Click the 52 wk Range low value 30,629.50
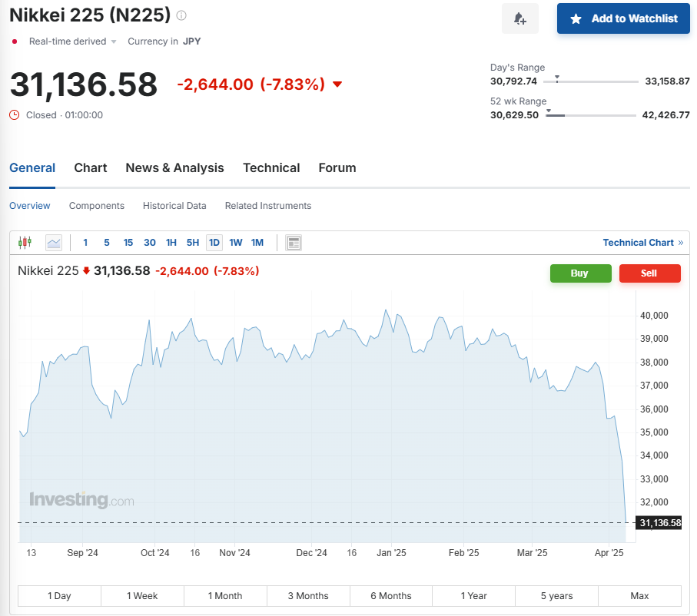This screenshot has height=616, width=697. coord(514,115)
